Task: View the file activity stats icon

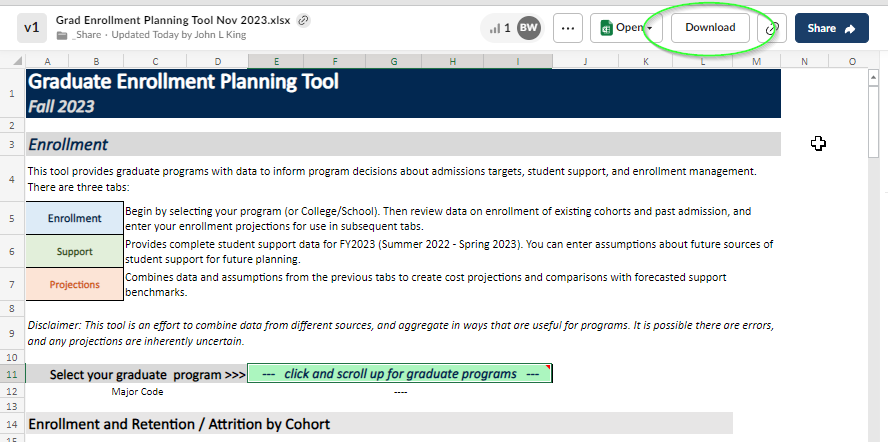Action: [494, 28]
